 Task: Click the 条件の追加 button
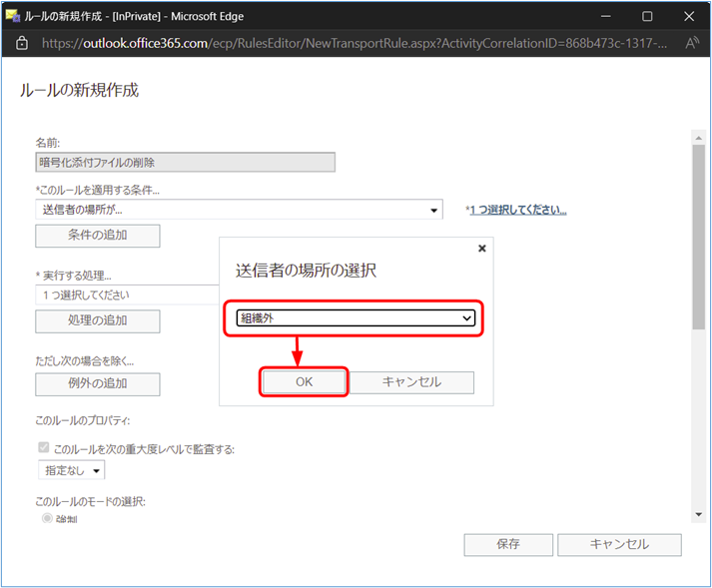98,236
